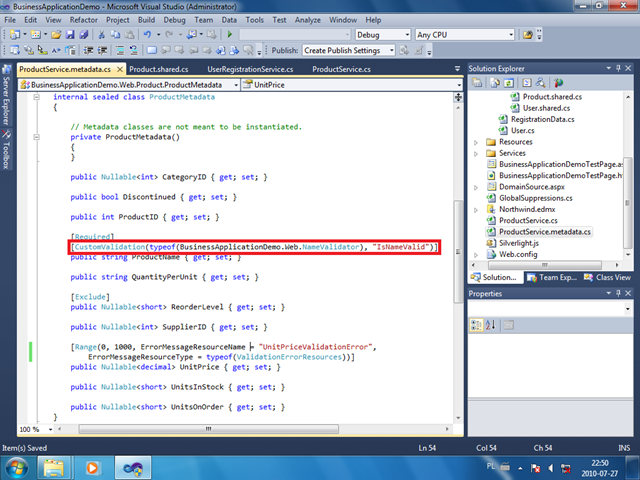
Task: Click Solution Explorer horizontal scrollbar thumb
Action: pyautogui.click(x=544, y=265)
